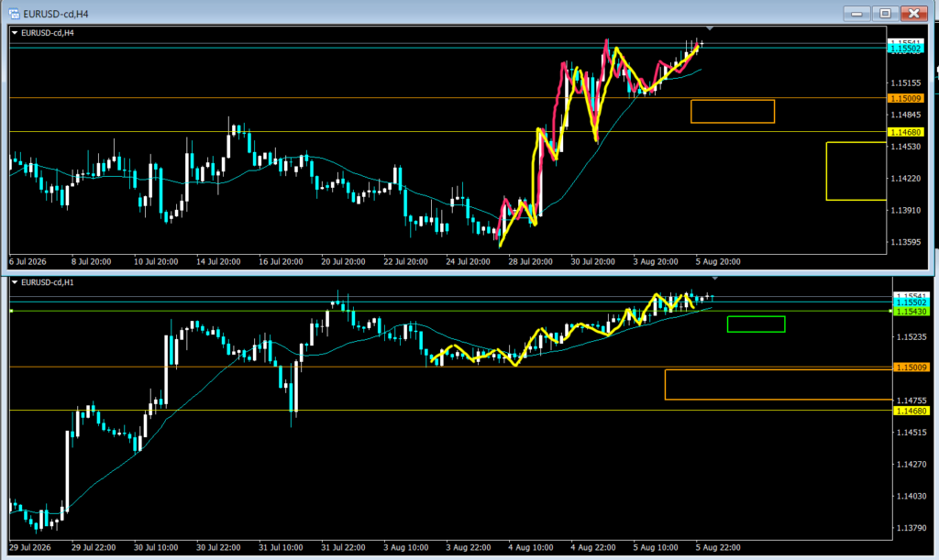Click 31 Jul 22:00 on the H1 time axis
Screen dimensions: 939x560
343,547
